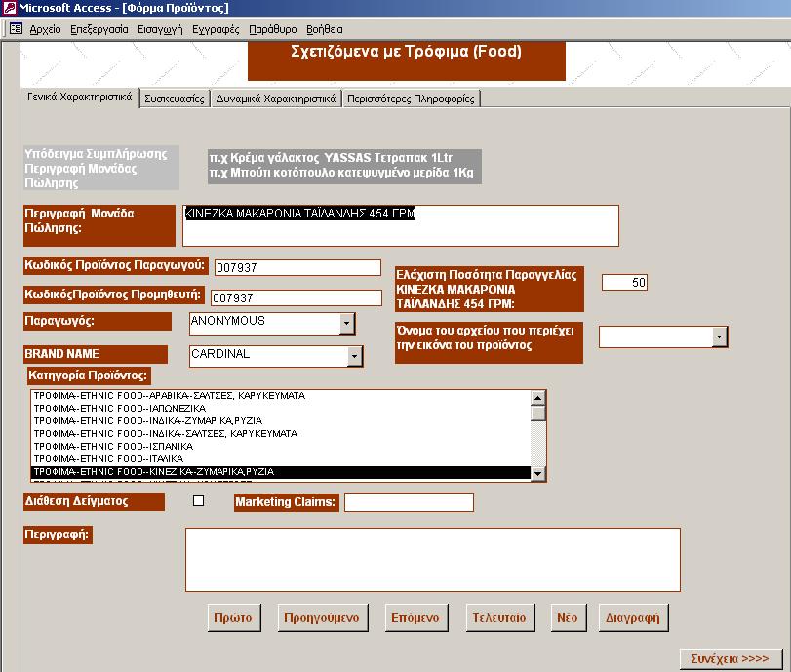
Task: Open the Επεξεργασία menu
Action: click(x=99, y=29)
